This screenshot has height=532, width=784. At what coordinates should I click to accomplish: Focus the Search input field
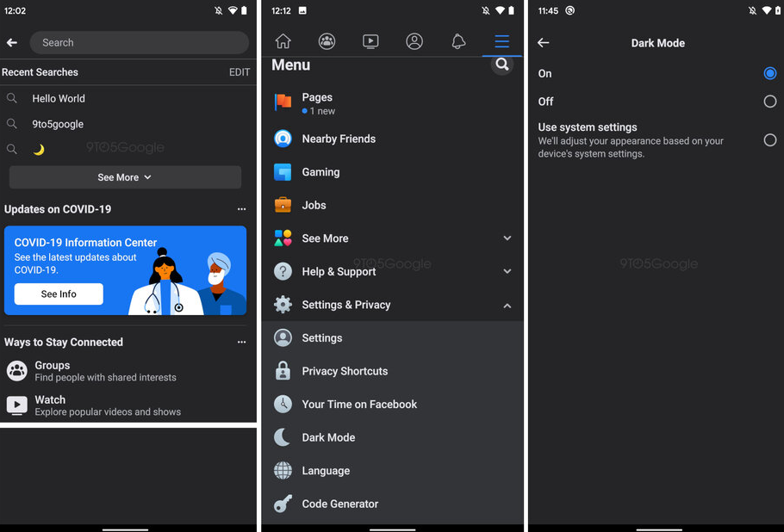coord(139,42)
